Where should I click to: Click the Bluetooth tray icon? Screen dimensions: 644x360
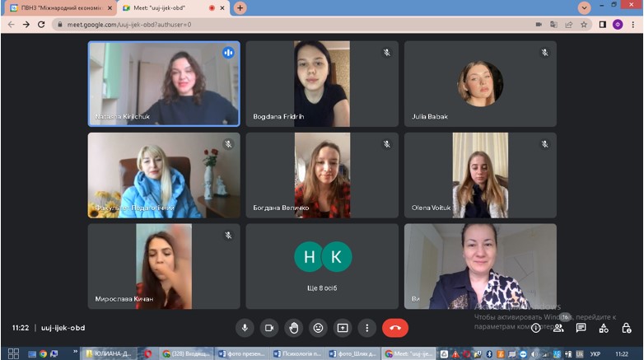(489, 354)
